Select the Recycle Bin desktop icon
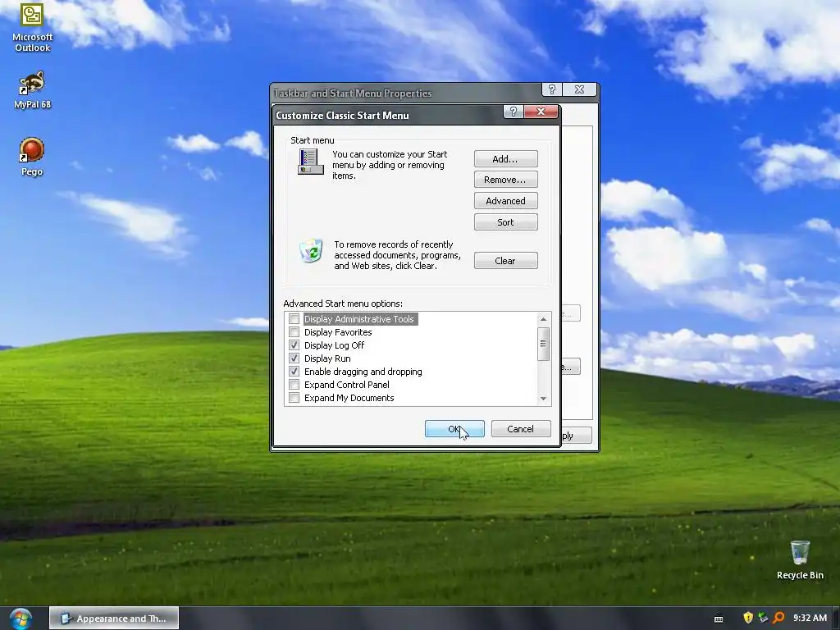The height and width of the screenshot is (630, 840). pos(800,559)
